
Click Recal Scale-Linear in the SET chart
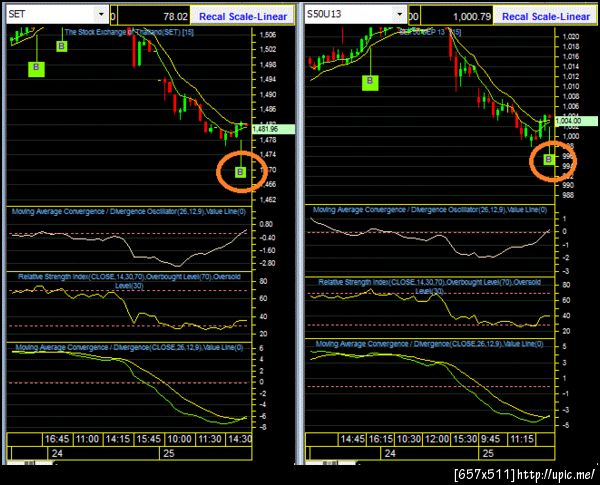pos(243,16)
